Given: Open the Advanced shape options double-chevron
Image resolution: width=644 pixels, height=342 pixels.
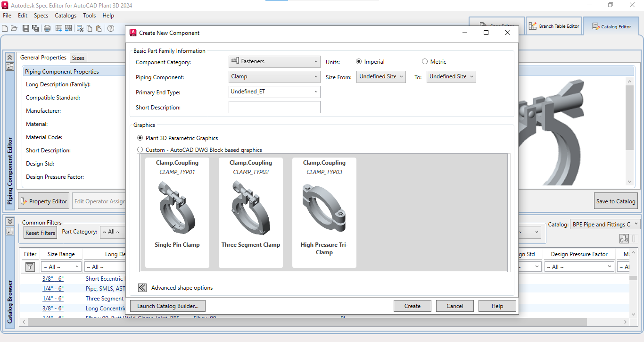Looking at the screenshot, I should point(142,287).
